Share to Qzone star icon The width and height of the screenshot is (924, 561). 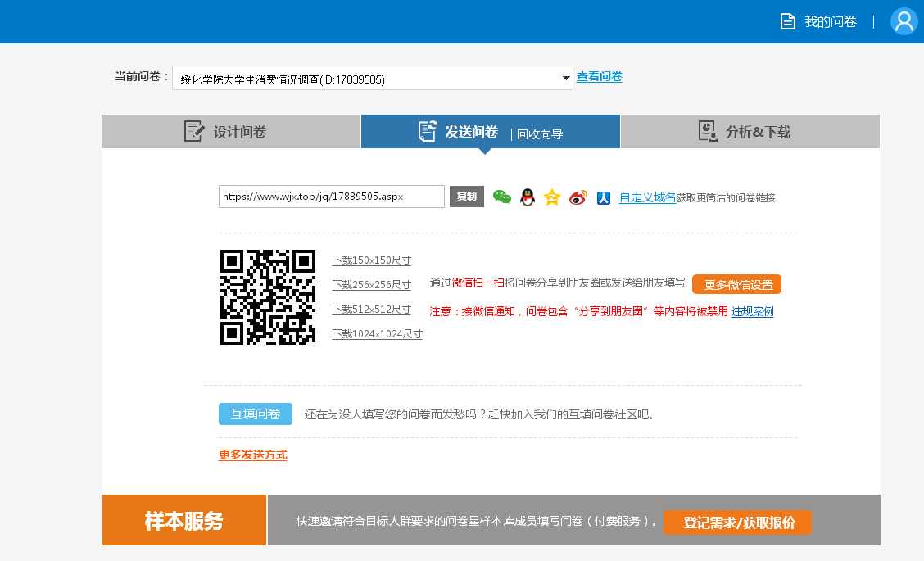552,197
